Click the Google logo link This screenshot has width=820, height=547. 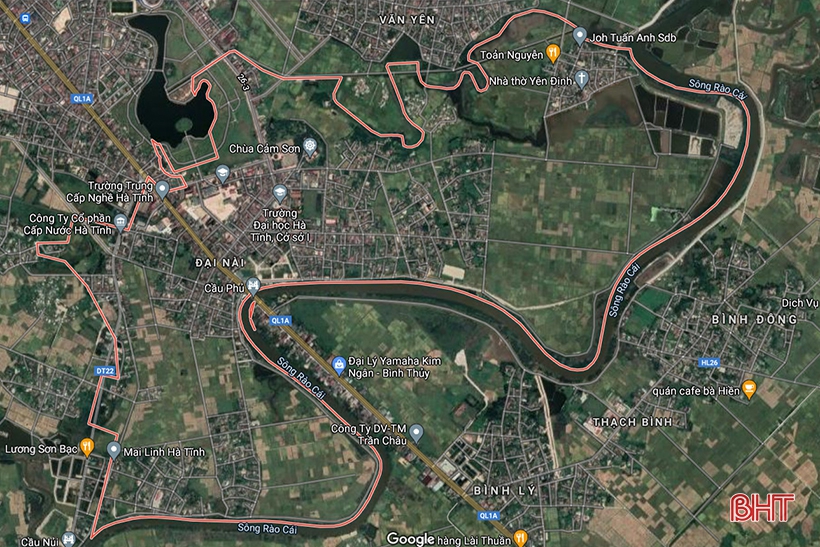pyautogui.click(x=411, y=539)
